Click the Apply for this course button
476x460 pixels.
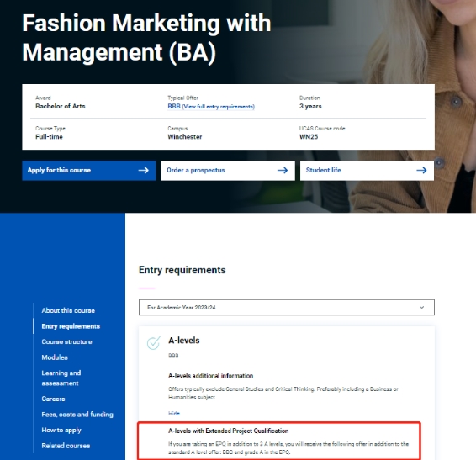(88, 171)
